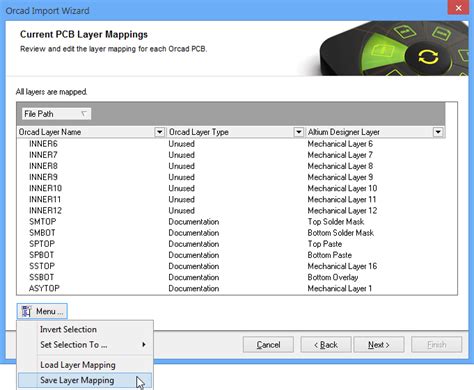This screenshot has width=474, height=390.
Task: Click the File Path grouping field
Action: click(x=56, y=114)
